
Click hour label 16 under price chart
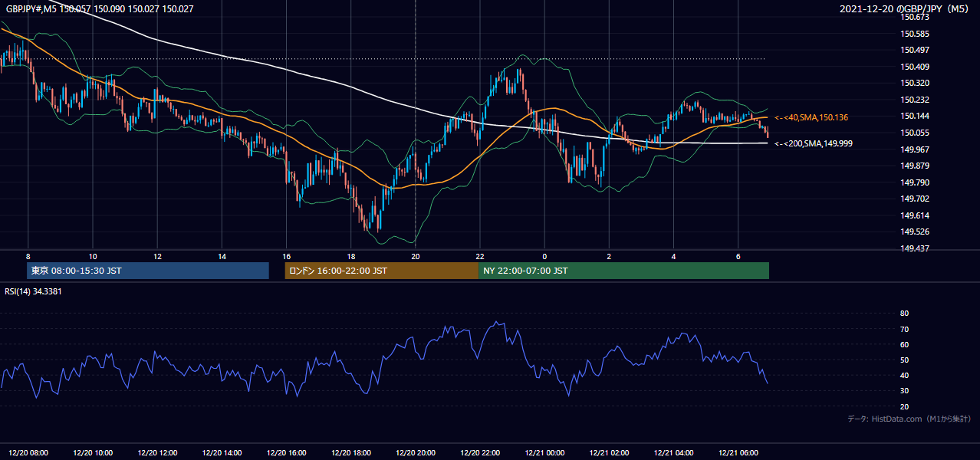click(x=286, y=256)
